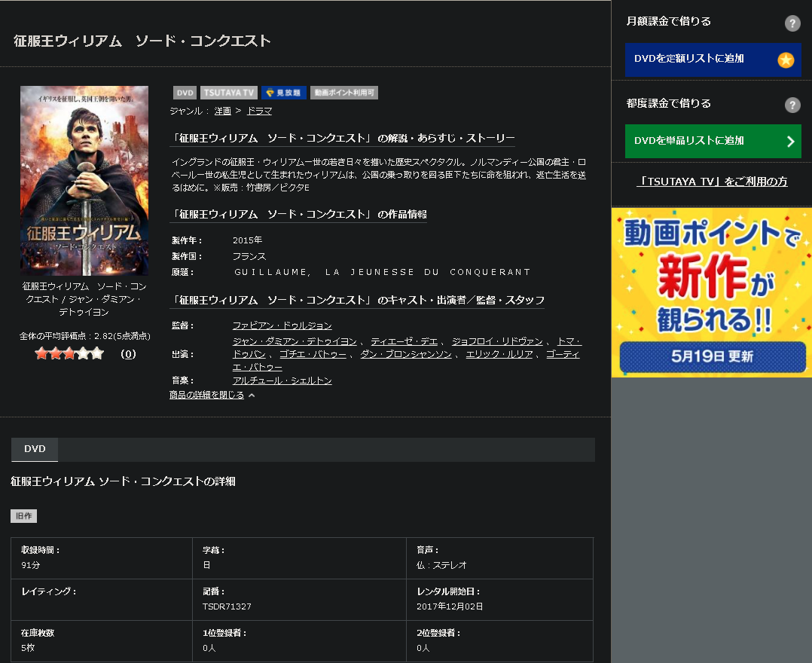Viewport: 812px width, 663px height.
Task: Click the レイティング label cell
Action: click(x=102, y=599)
